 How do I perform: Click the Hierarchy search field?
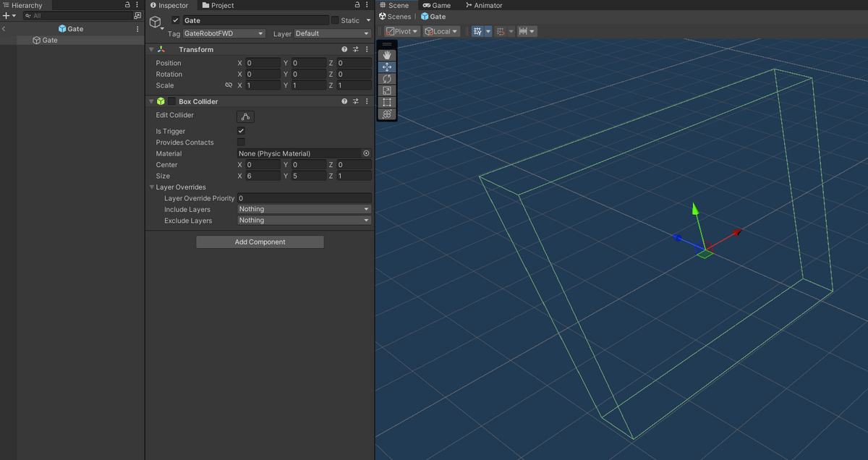(77, 15)
